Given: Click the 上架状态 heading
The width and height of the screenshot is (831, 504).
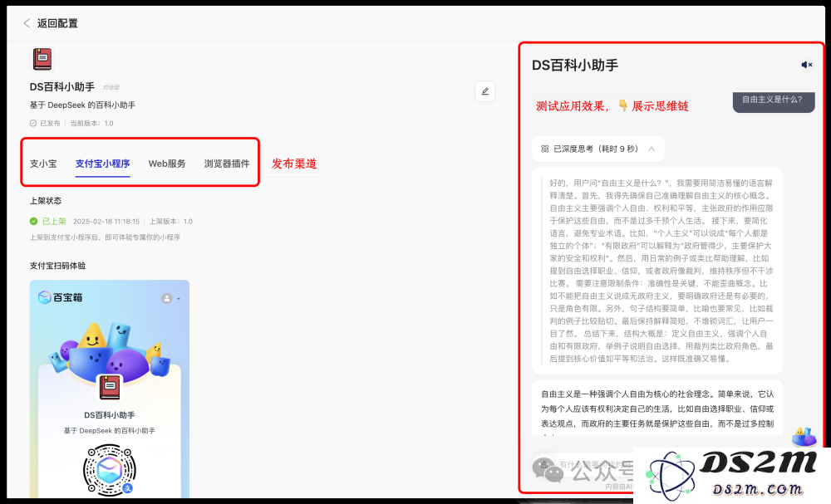Looking at the screenshot, I should [46, 201].
